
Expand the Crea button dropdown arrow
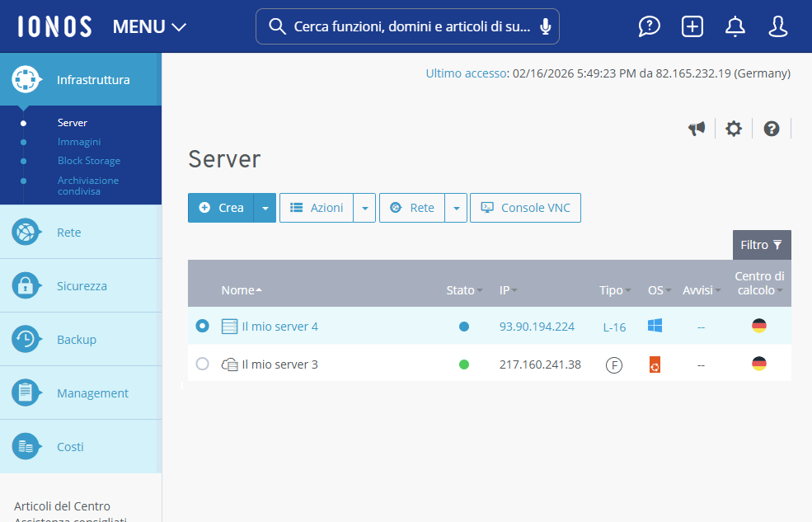point(265,208)
